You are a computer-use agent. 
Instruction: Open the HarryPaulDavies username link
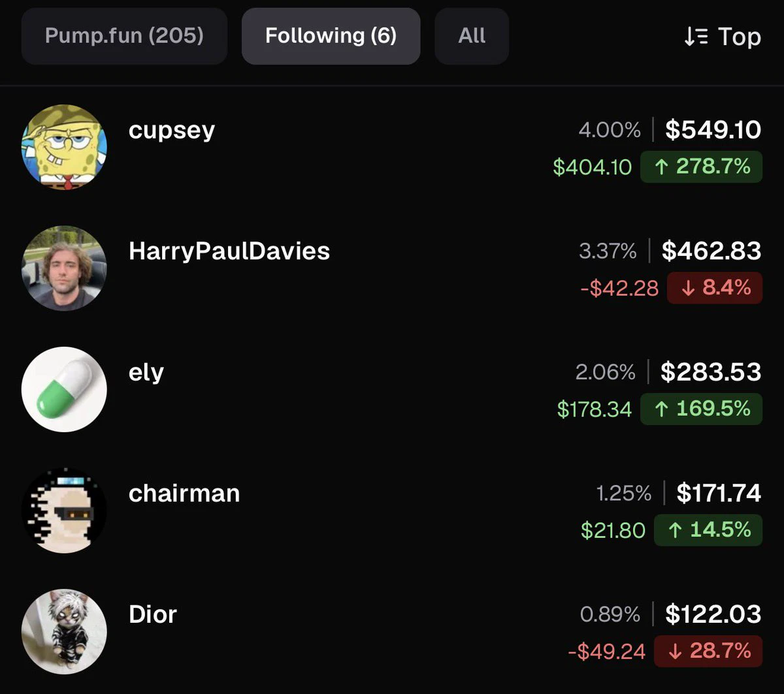(229, 251)
